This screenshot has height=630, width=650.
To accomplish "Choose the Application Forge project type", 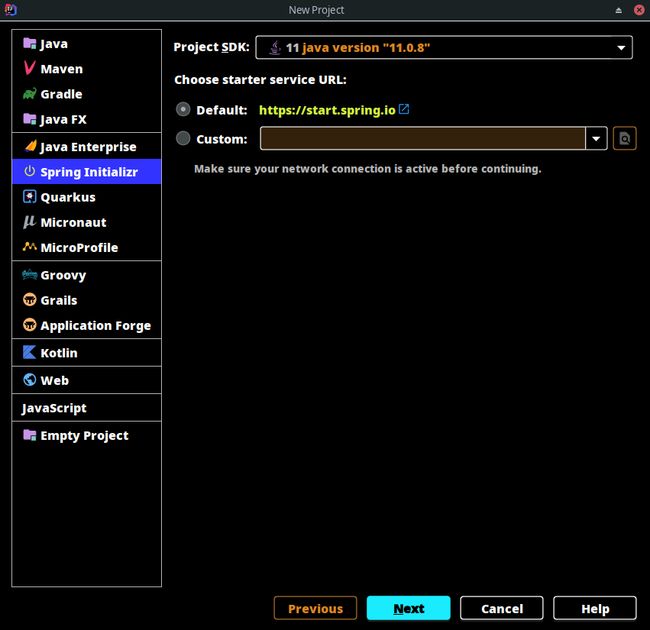I will 87,325.
